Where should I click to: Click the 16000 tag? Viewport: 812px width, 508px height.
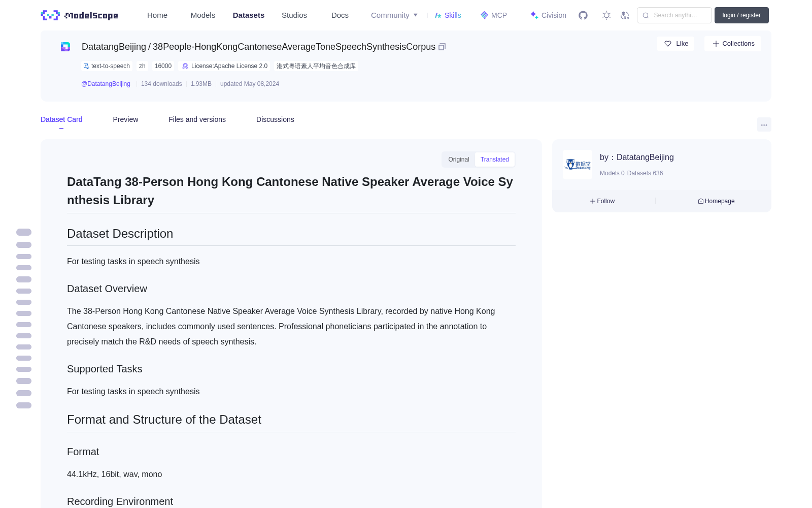point(163,66)
